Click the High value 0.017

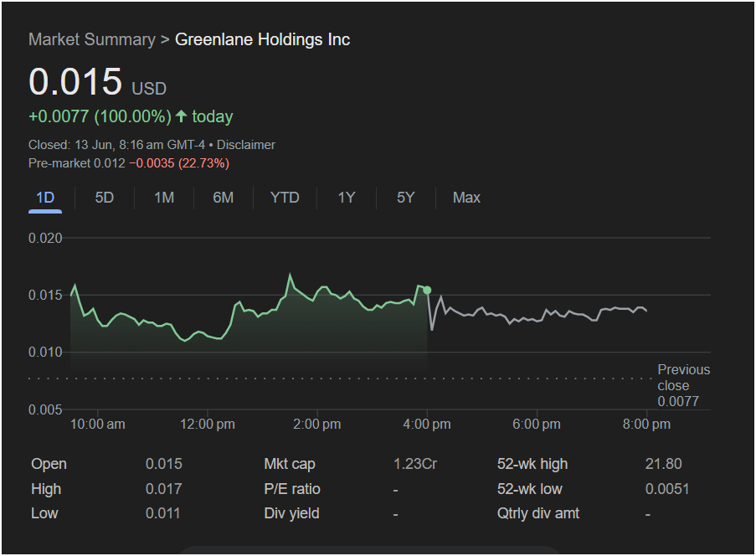point(164,489)
